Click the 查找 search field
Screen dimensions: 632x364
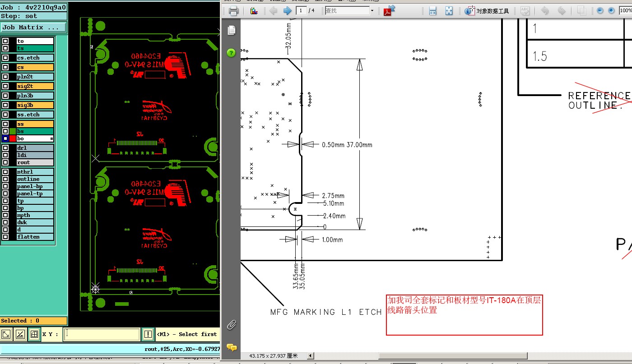coord(347,11)
